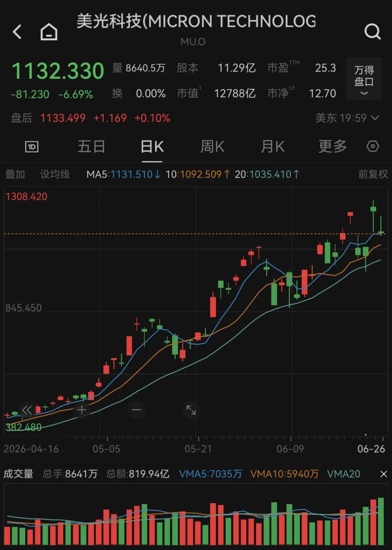Expand chart to fullscreen icon
This screenshot has height=550, width=392.
191,410
